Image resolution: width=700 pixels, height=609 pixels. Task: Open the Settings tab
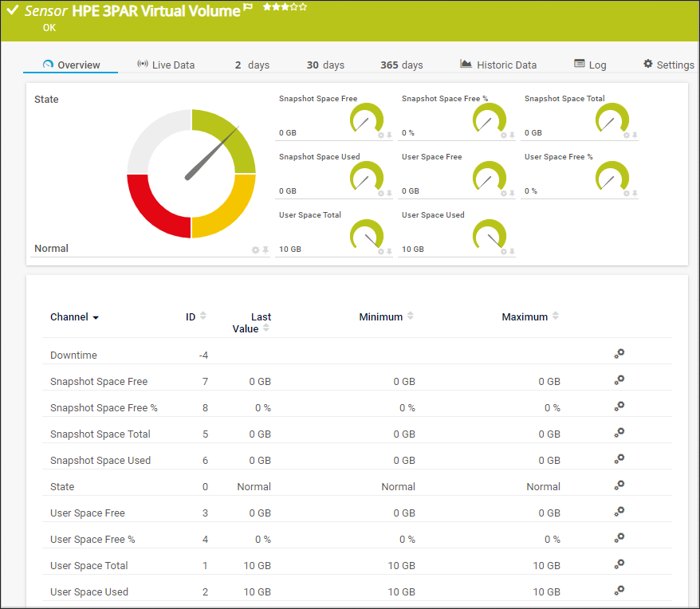coord(668,65)
